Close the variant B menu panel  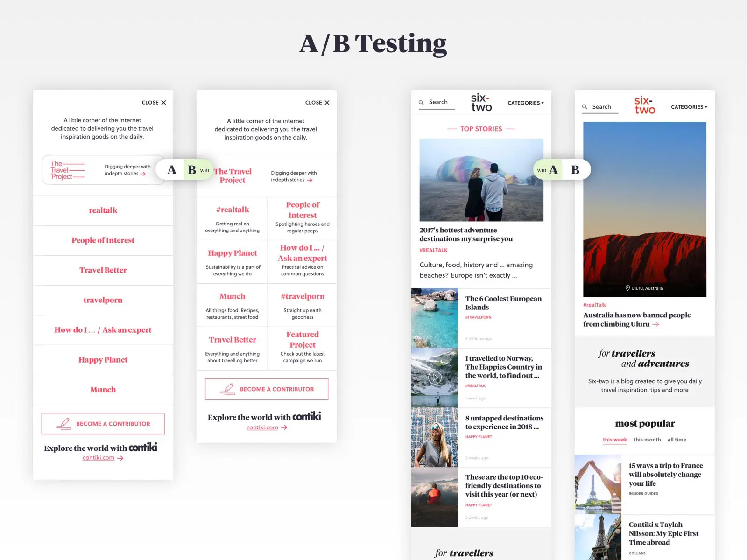point(317,102)
